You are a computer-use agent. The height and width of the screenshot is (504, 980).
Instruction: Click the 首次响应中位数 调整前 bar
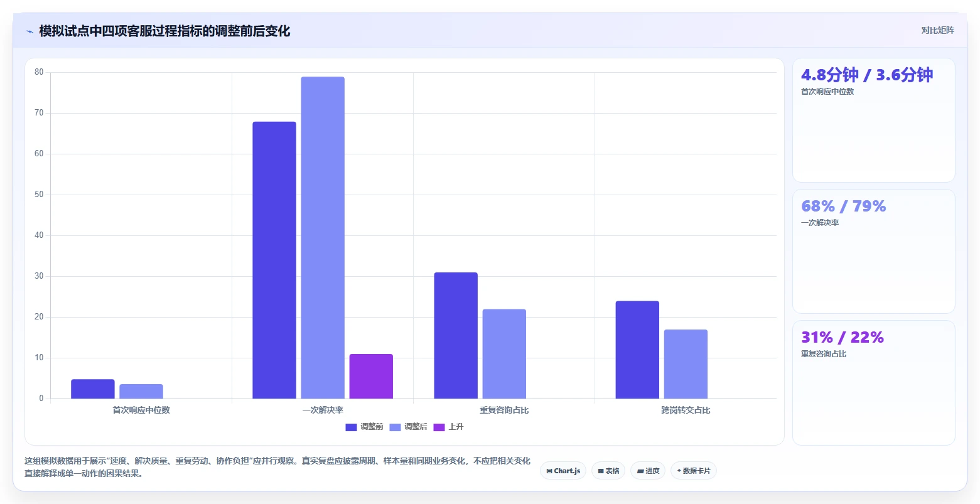click(x=93, y=389)
